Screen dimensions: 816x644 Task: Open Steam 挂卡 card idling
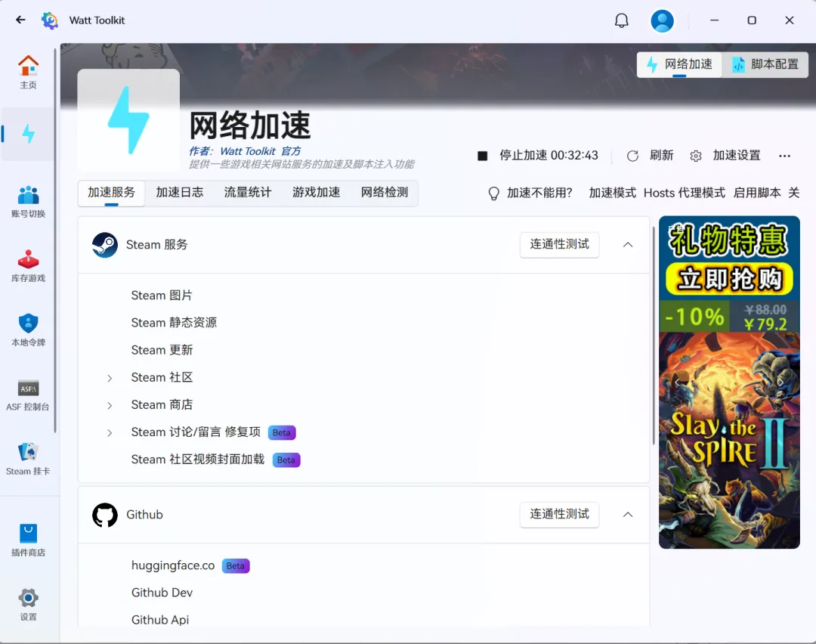click(x=28, y=459)
